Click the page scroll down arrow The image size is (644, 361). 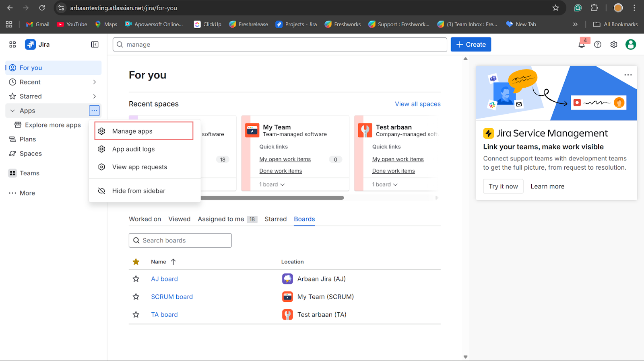(466, 357)
